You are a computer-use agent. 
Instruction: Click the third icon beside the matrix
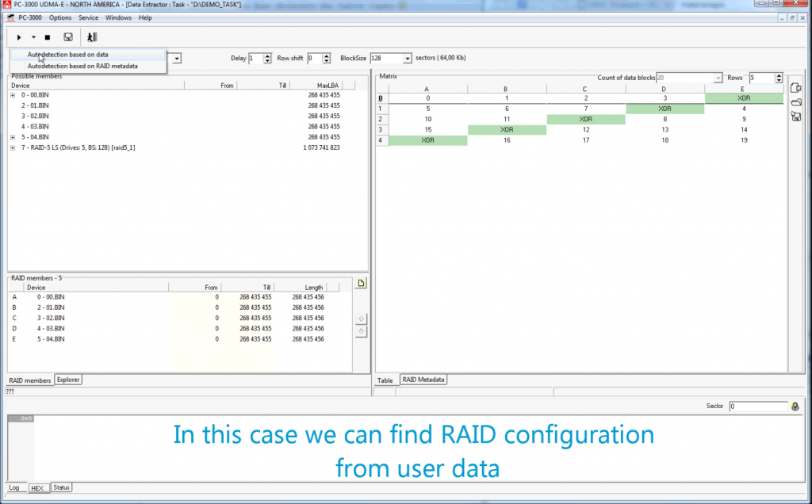795,116
